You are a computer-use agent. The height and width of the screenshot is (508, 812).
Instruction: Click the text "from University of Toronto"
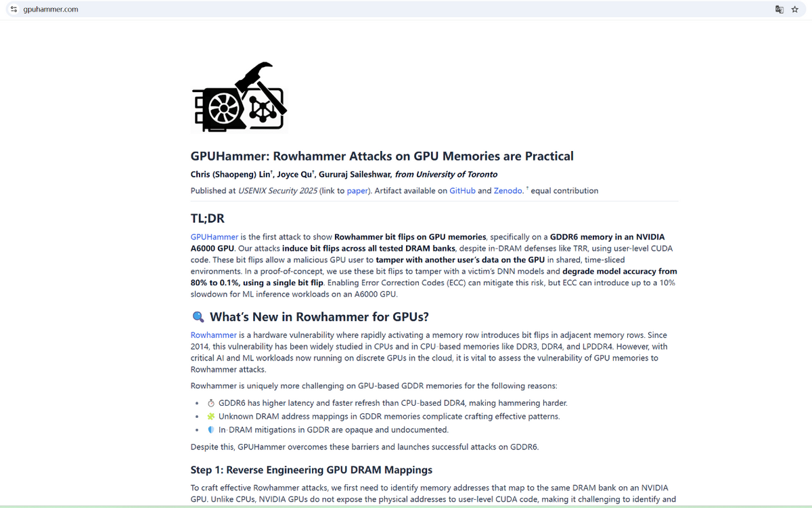pyautogui.click(x=446, y=175)
